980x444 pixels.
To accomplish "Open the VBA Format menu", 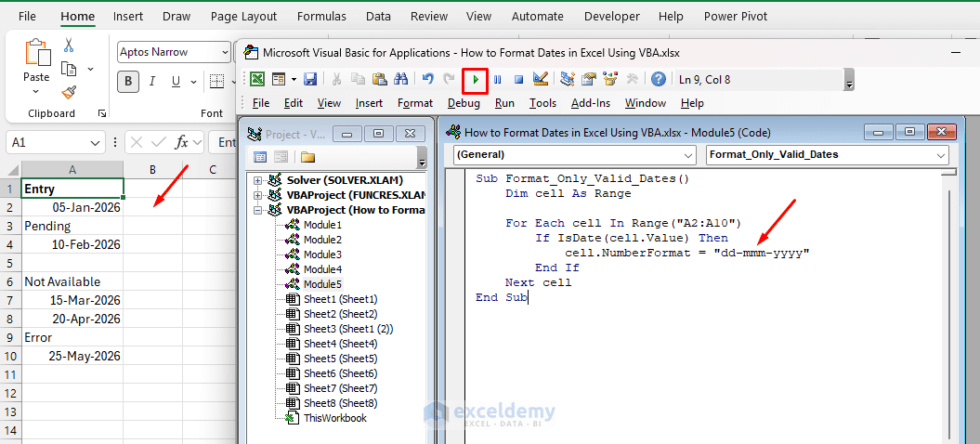I will coord(415,103).
